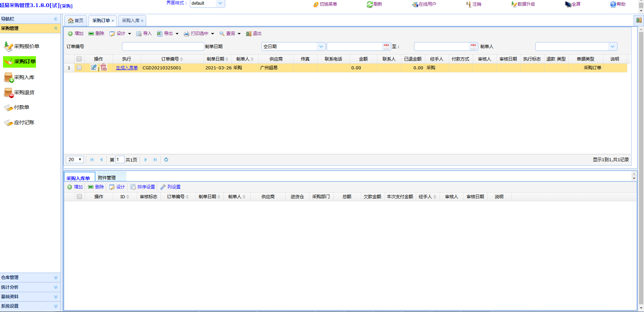Open the 空日期 date type dropdown
The width and height of the screenshot is (644, 312).
[321, 46]
